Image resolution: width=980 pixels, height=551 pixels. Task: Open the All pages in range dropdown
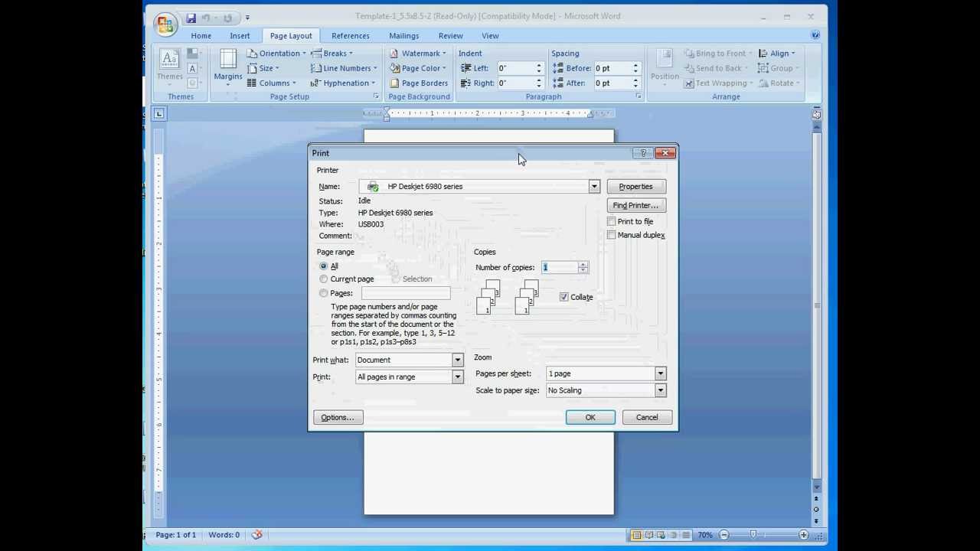click(x=458, y=377)
